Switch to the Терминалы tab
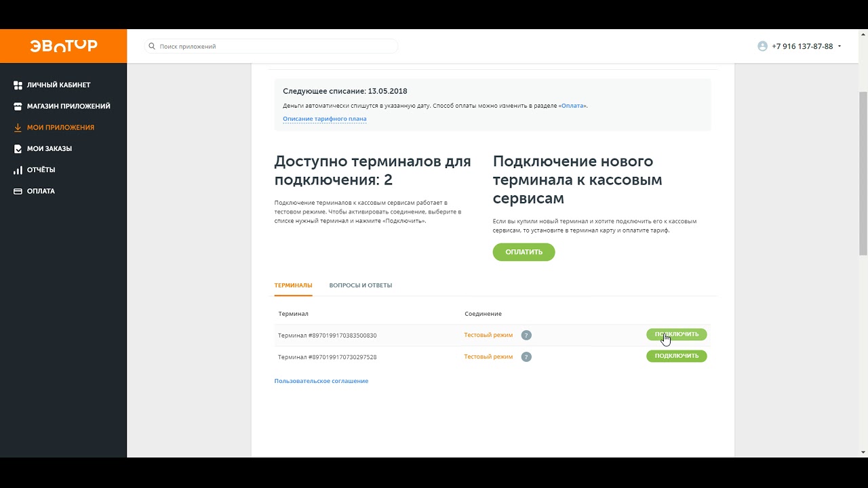This screenshot has width=868, height=488. pos(293,285)
